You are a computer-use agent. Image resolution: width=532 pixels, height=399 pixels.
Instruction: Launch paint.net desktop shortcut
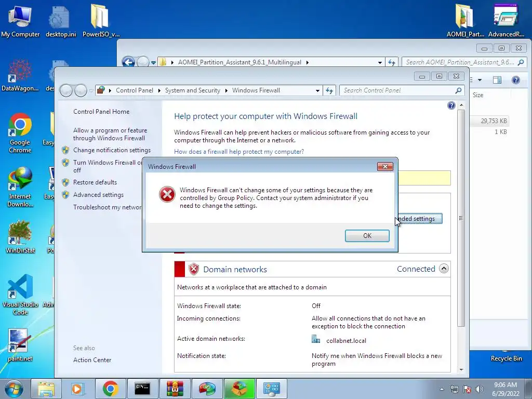pos(20,345)
